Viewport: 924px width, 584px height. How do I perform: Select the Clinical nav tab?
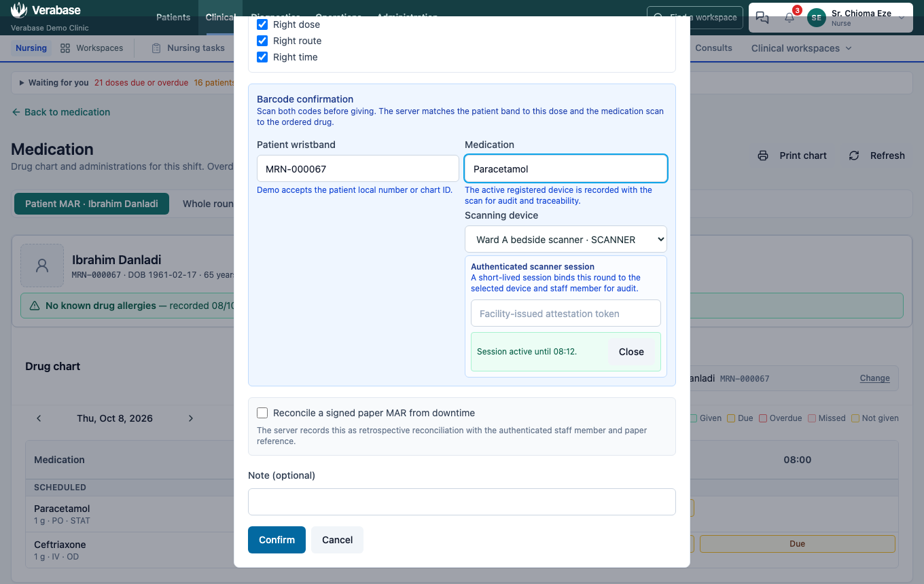220,17
